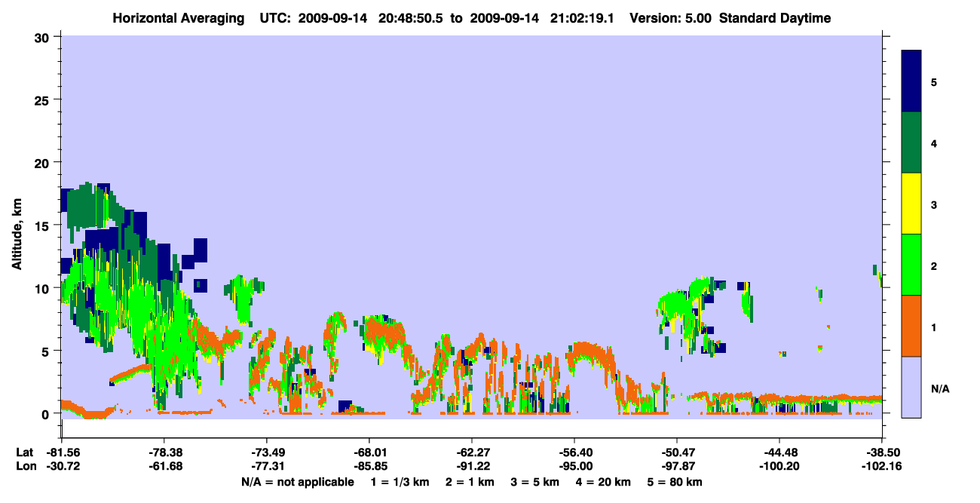Click the latitude value '-38.50'

[x=881, y=452]
